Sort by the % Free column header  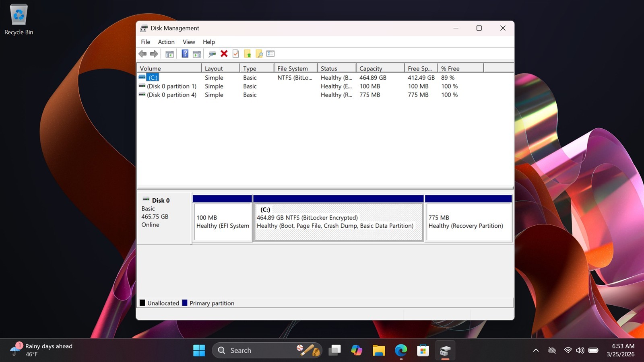pos(460,68)
